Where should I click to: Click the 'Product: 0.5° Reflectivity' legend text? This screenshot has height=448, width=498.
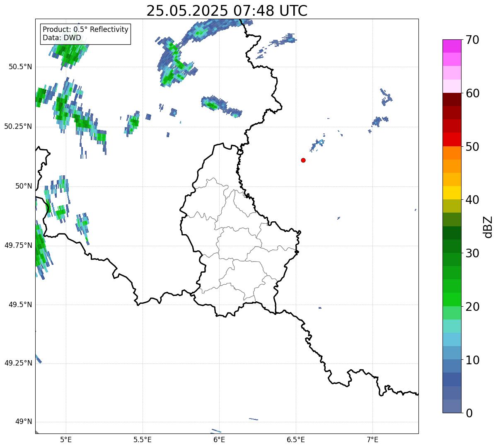click(x=85, y=30)
